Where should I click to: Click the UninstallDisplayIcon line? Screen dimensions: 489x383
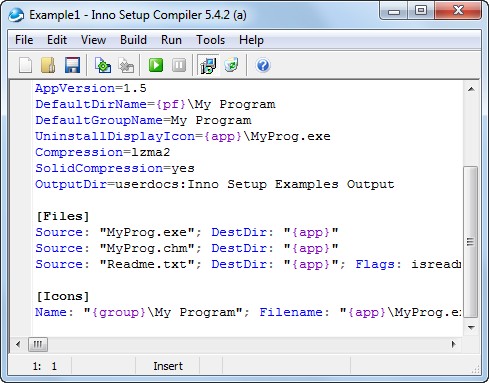click(183, 136)
